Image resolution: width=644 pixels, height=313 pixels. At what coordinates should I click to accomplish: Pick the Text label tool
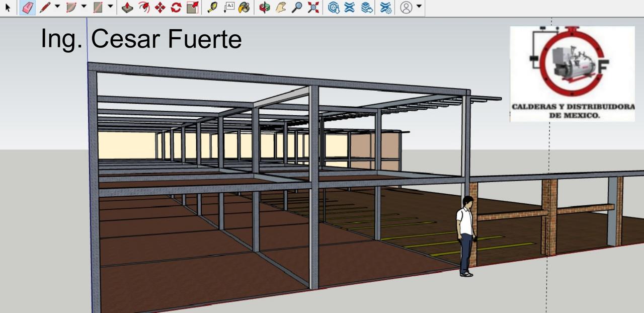(x=229, y=7)
